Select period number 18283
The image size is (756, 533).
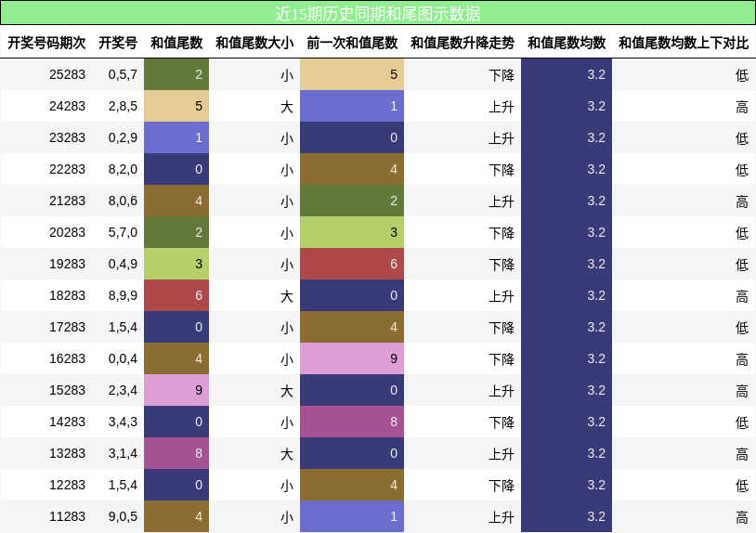click(x=67, y=295)
